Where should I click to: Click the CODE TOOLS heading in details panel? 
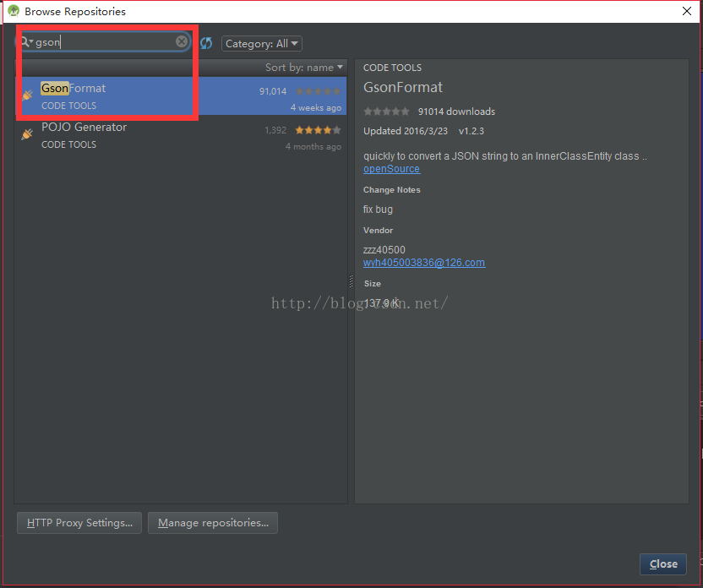click(x=392, y=68)
